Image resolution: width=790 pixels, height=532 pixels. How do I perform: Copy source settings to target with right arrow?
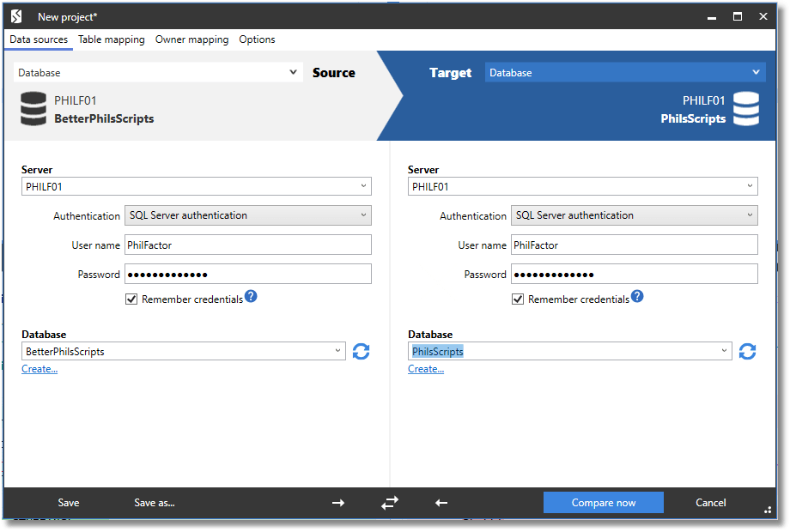tap(338, 502)
